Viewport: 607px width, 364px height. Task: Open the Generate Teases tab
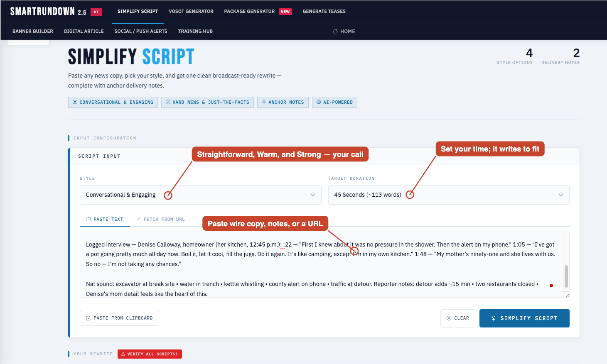coord(324,11)
